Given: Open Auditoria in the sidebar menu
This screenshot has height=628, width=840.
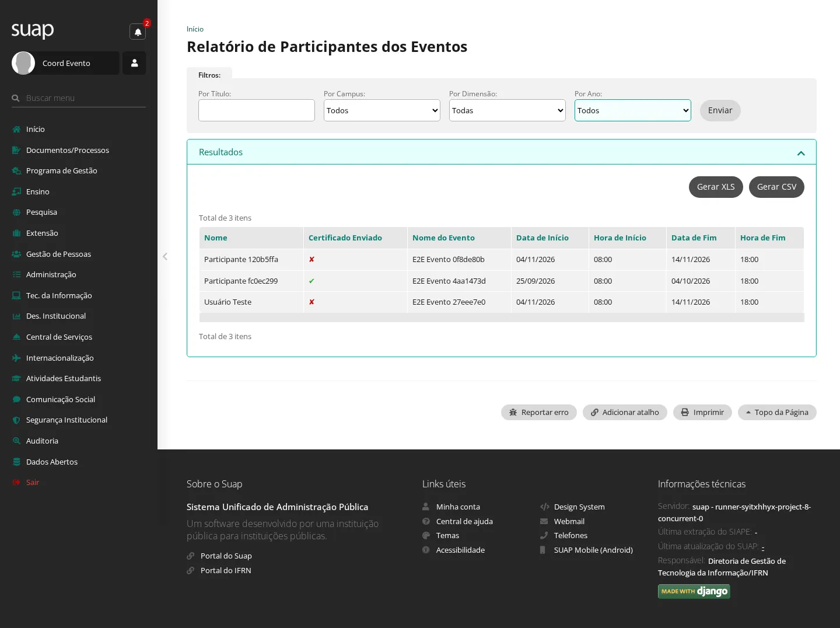Looking at the screenshot, I should 42,441.
